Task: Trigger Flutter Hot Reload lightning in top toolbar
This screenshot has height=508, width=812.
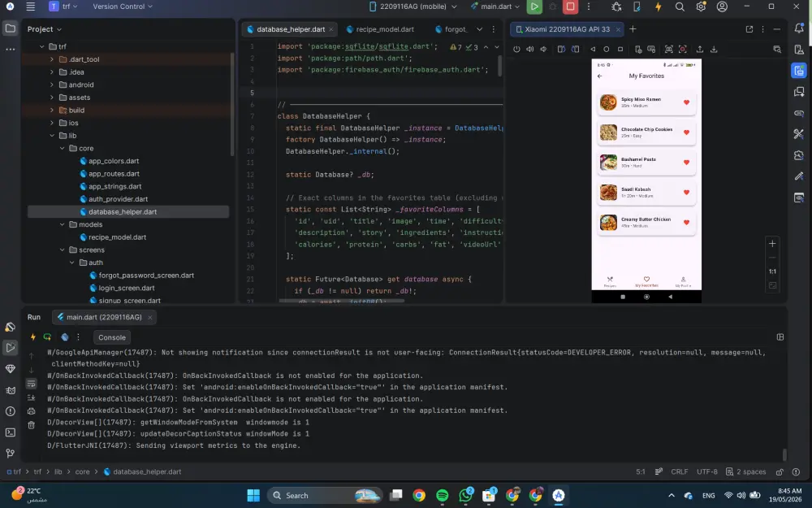Action: 659,7
